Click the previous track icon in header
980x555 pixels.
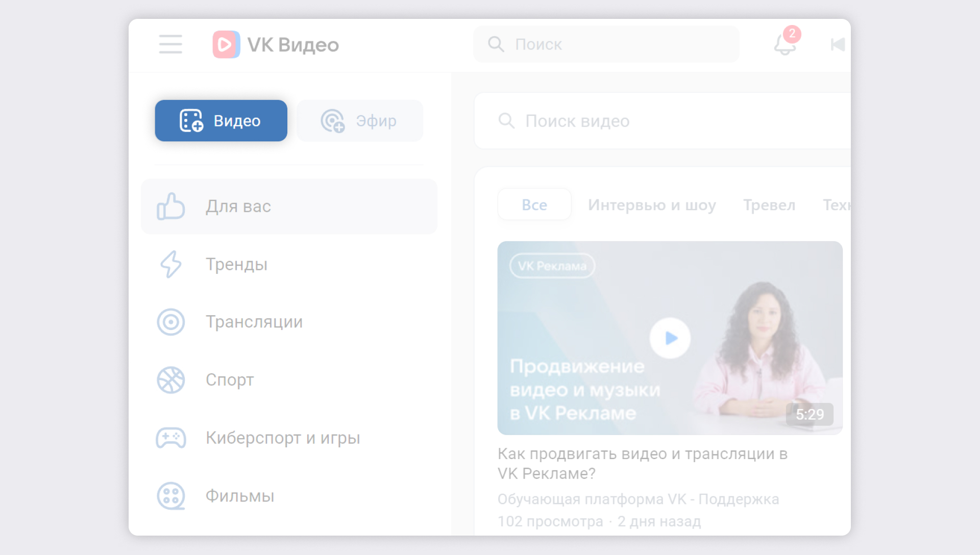[838, 44]
